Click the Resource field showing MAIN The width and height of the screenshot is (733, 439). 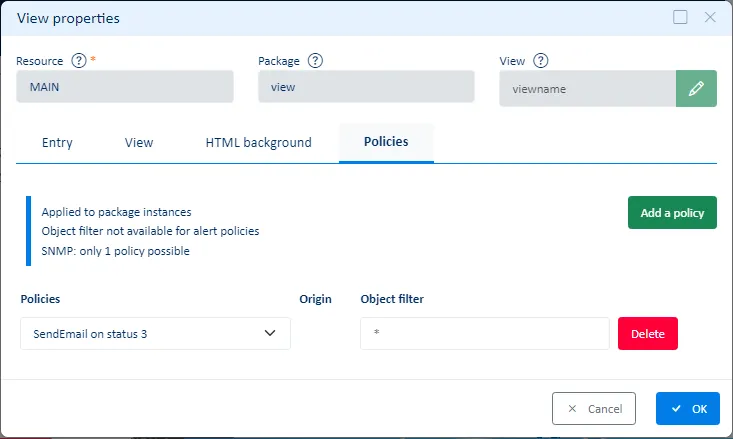tap(125, 87)
